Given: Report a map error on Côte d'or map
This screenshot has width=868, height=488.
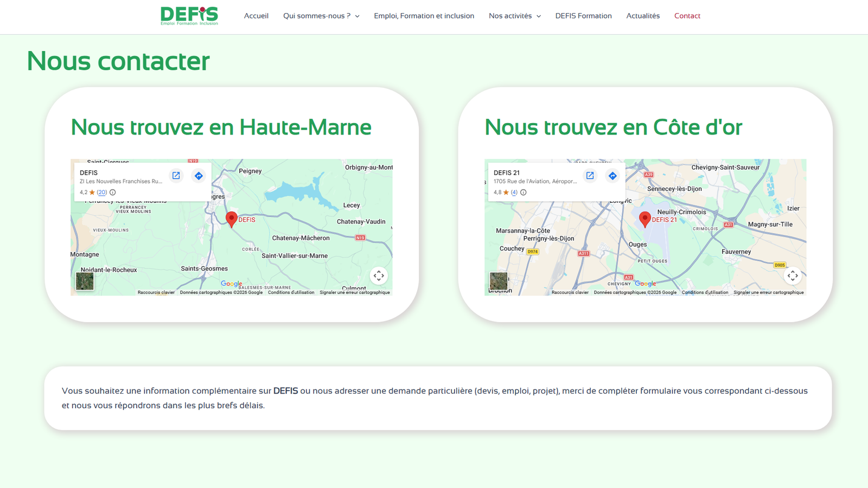Looking at the screenshot, I should [769, 292].
